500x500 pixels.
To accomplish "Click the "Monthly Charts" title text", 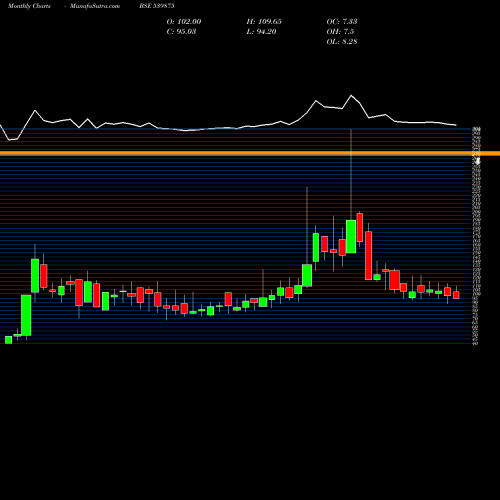I will (29, 6).
